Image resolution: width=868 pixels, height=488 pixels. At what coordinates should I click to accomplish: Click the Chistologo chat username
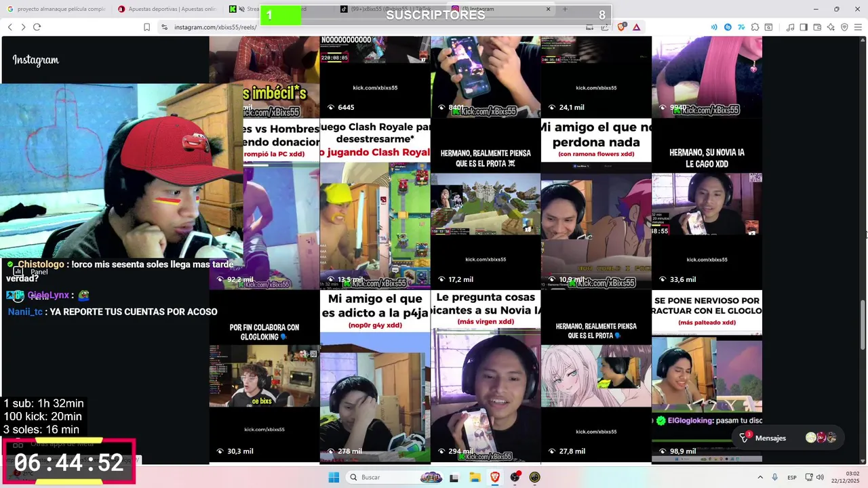[41, 264]
